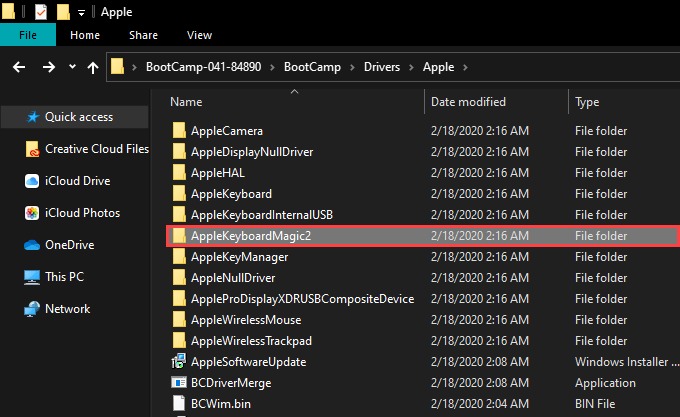
Task: Sort by Date modified column header
Action: (468, 102)
